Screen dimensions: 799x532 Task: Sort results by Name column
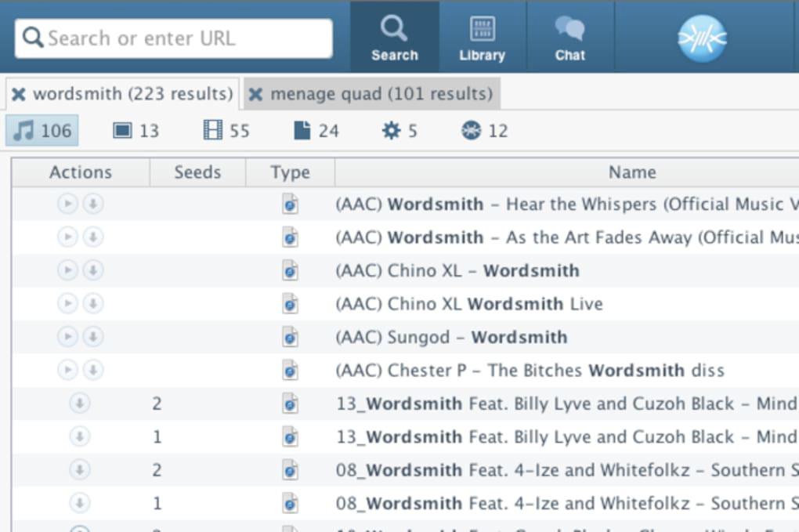click(632, 172)
